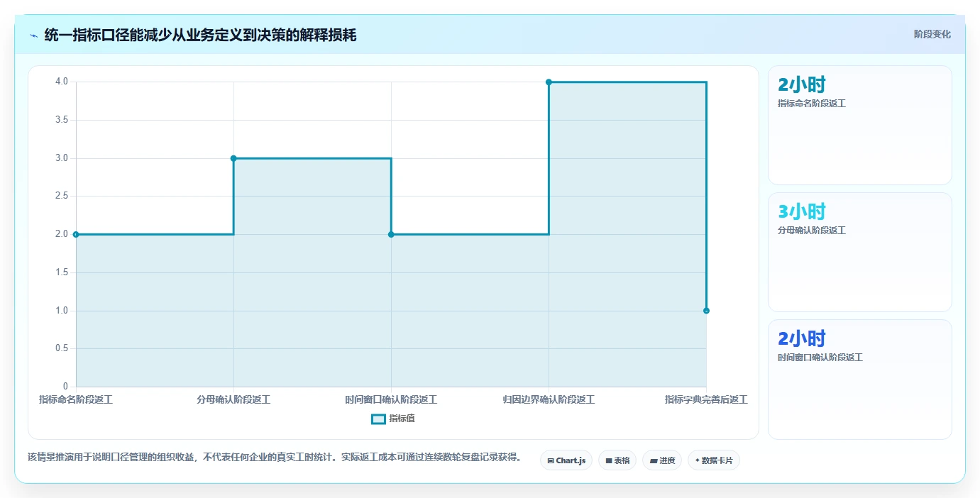Viewport: 980px width, 498px height.
Task: Click x-axis label 时间窗口确认阶段返工
Action: pos(391,399)
